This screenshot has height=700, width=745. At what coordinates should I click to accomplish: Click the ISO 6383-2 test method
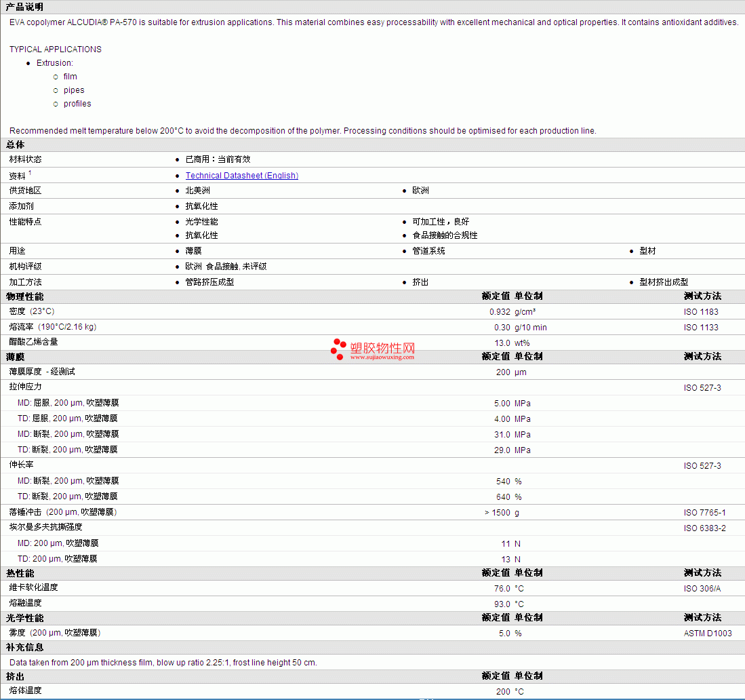(704, 528)
